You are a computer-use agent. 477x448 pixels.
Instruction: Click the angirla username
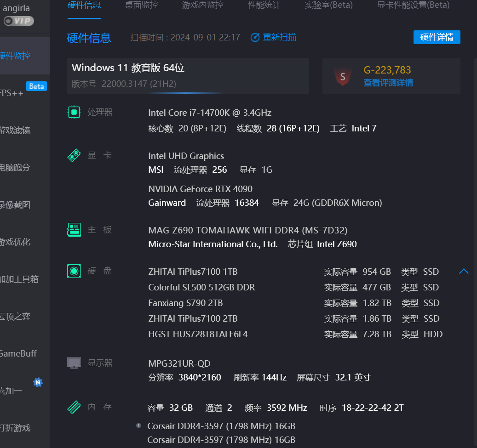[x=16, y=8]
